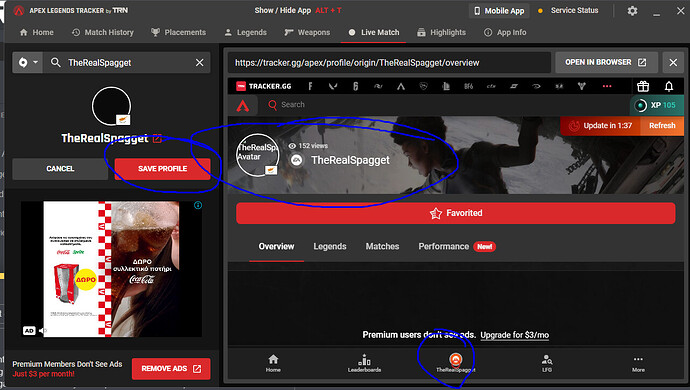The height and width of the screenshot is (390, 690).
Task: Click Upgrade for $3/mo link
Action: pos(514,335)
